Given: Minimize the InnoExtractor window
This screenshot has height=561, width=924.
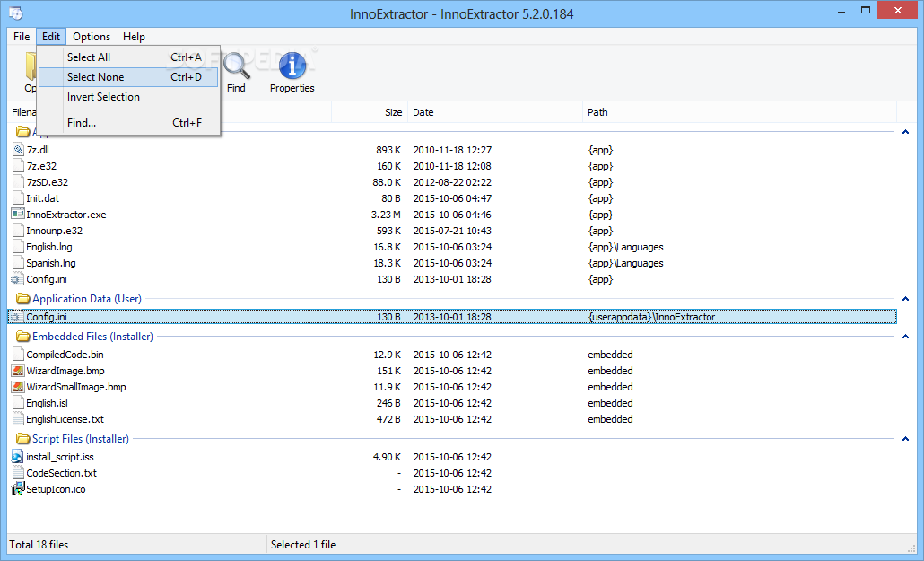Looking at the screenshot, I should click(x=841, y=11).
